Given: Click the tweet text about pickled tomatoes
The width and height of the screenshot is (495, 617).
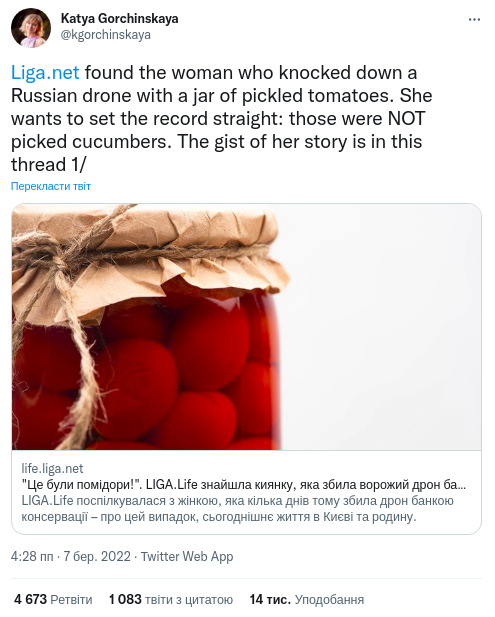Looking at the screenshot, I should (222, 118).
